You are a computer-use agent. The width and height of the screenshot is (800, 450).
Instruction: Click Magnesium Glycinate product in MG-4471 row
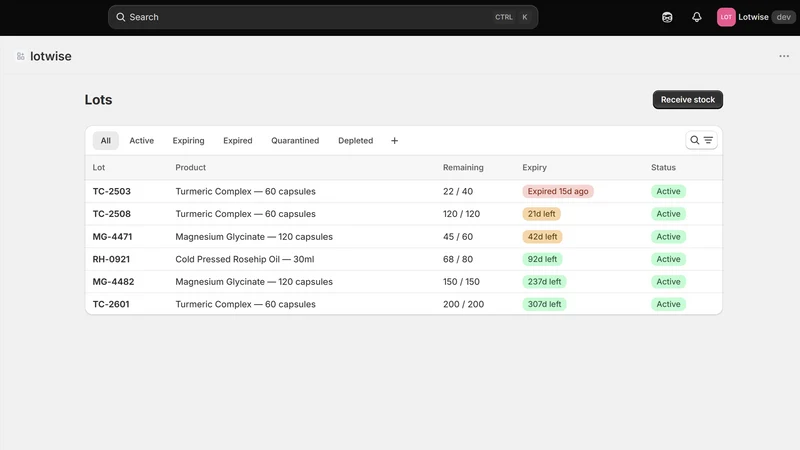click(254, 237)
